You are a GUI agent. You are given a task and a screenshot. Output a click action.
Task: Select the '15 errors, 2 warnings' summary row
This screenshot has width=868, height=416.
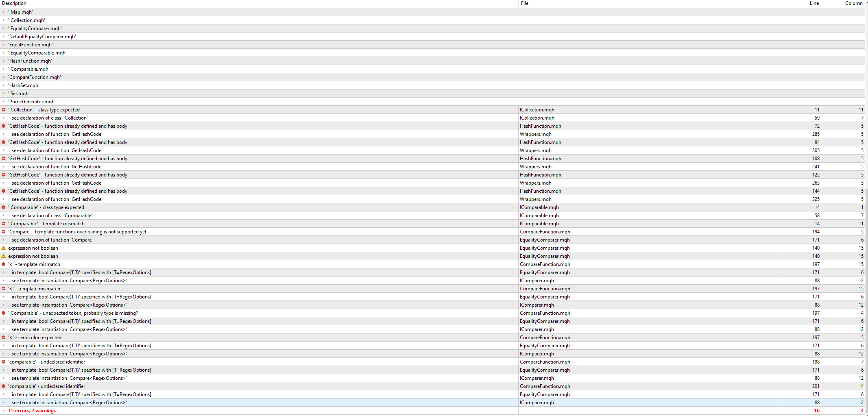point(32,411)
